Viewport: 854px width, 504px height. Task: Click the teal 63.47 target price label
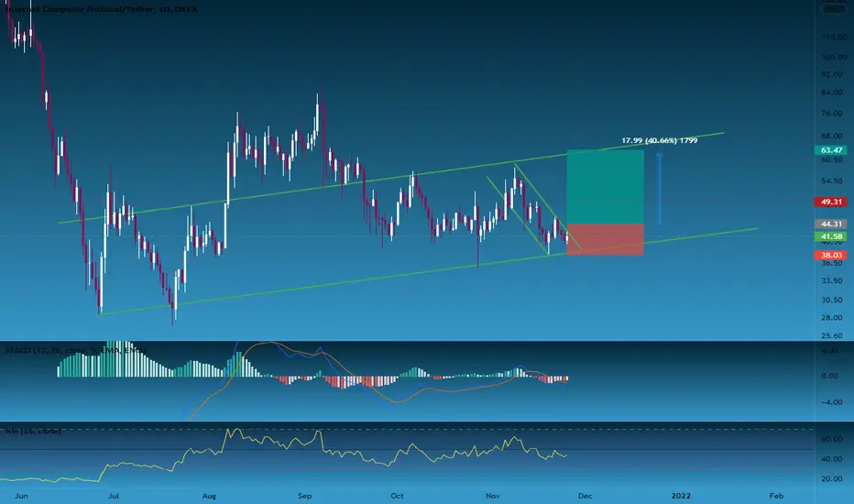[x=831, y=150]
